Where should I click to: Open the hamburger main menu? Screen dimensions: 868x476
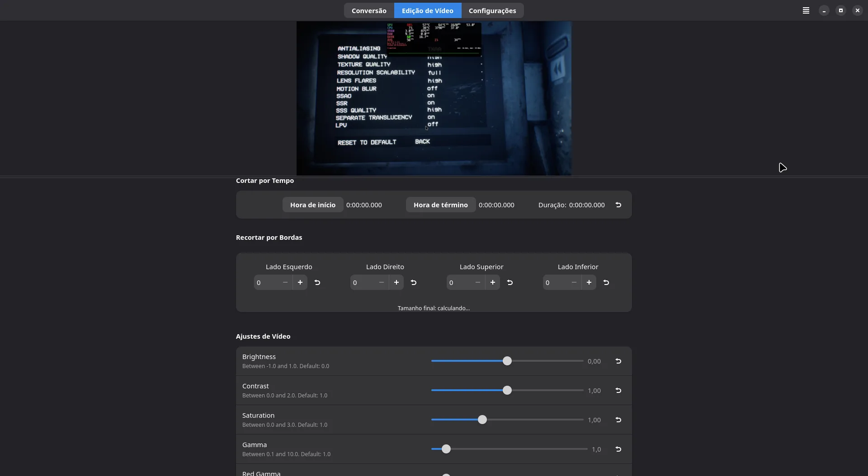pyautogui.click(x=806, y=10)
